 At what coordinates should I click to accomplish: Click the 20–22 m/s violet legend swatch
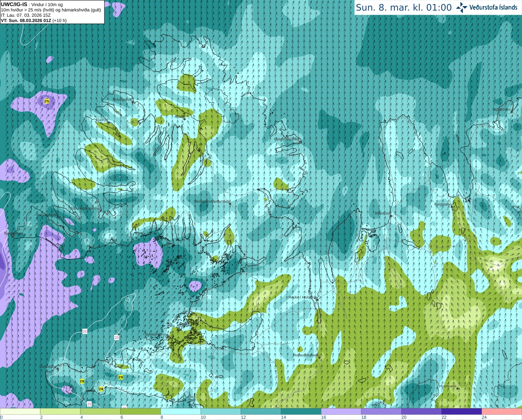[422, 411]
